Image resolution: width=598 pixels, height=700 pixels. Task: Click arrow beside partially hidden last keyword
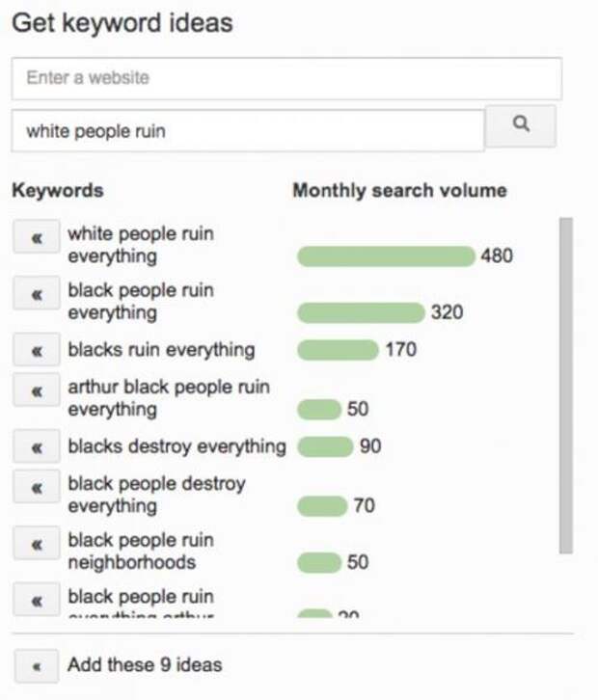37,600
